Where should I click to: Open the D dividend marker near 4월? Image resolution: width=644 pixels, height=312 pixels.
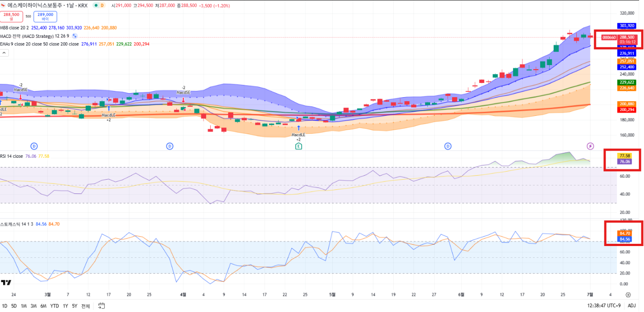pyautogui.click(x=169, y=146)
